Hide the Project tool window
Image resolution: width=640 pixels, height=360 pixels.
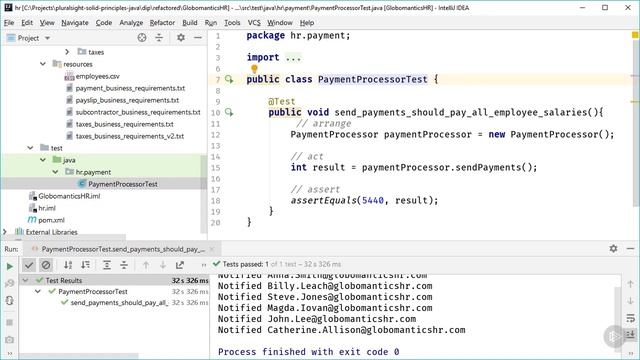point(198,38)
